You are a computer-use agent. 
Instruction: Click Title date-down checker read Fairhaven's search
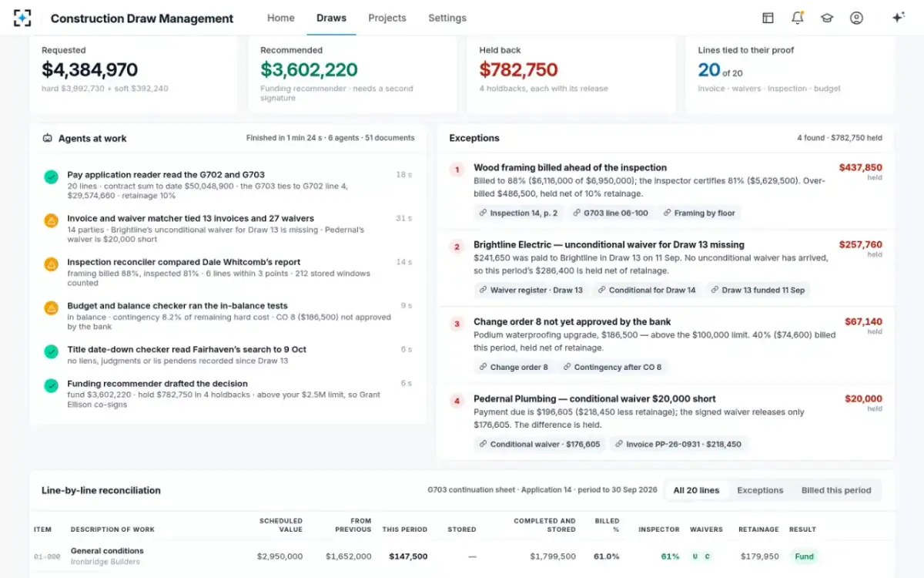pyautogui.click(x=186, y=349)
